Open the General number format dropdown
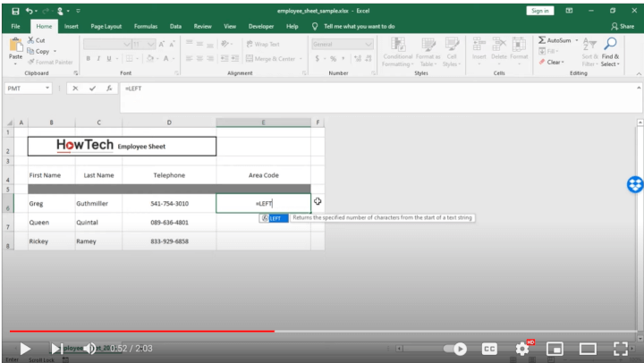The image size is (644, 363). coord(368,44)
